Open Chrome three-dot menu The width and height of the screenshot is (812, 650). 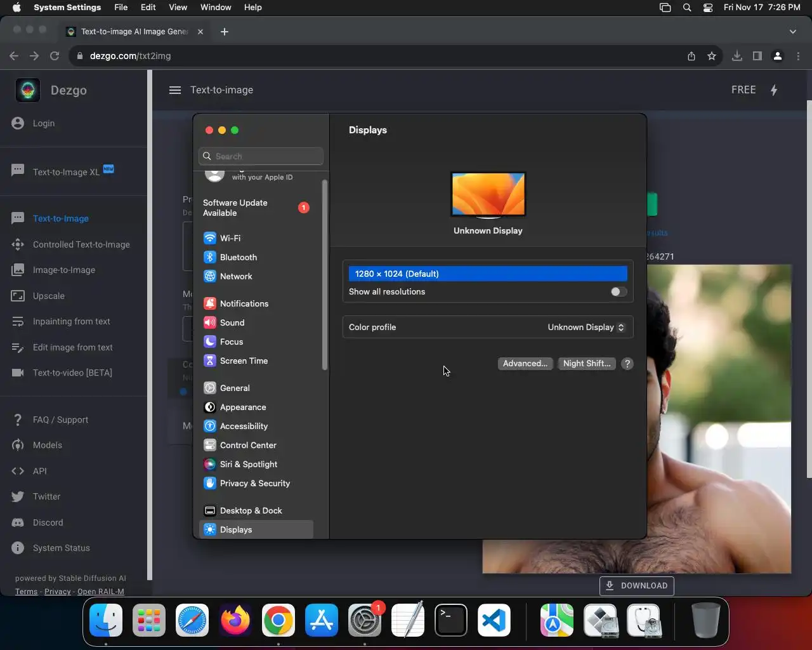tap(798, 56)
